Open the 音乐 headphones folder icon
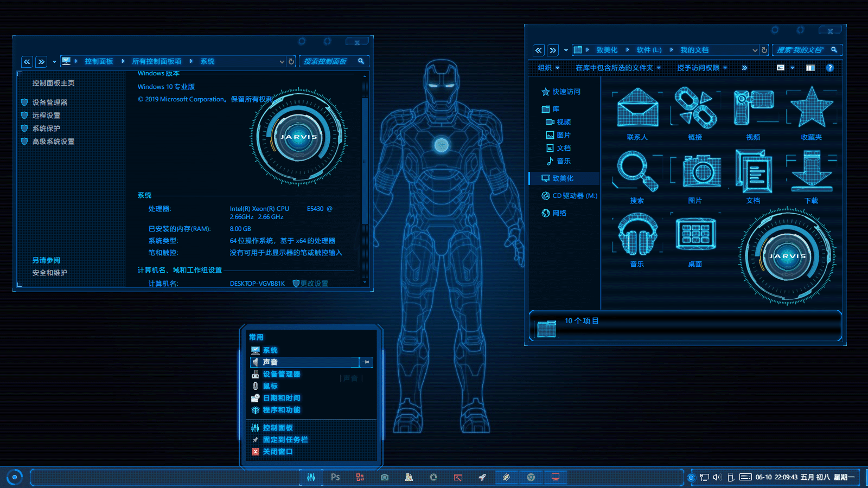This screenshot has width=868, height=488. 637,235
